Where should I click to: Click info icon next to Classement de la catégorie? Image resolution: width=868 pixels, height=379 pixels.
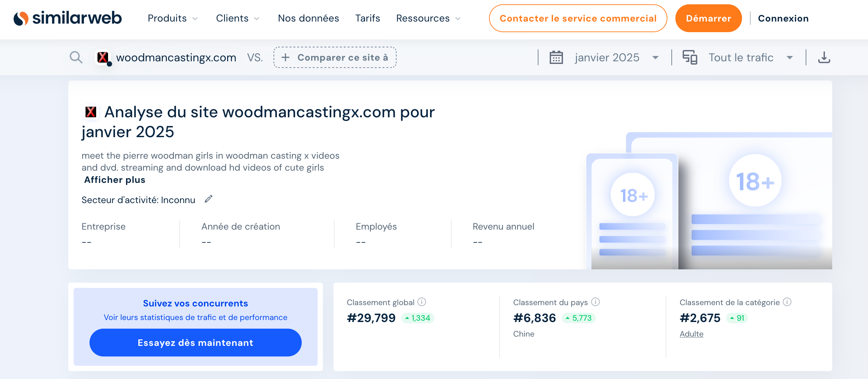[x=787, y=302]
